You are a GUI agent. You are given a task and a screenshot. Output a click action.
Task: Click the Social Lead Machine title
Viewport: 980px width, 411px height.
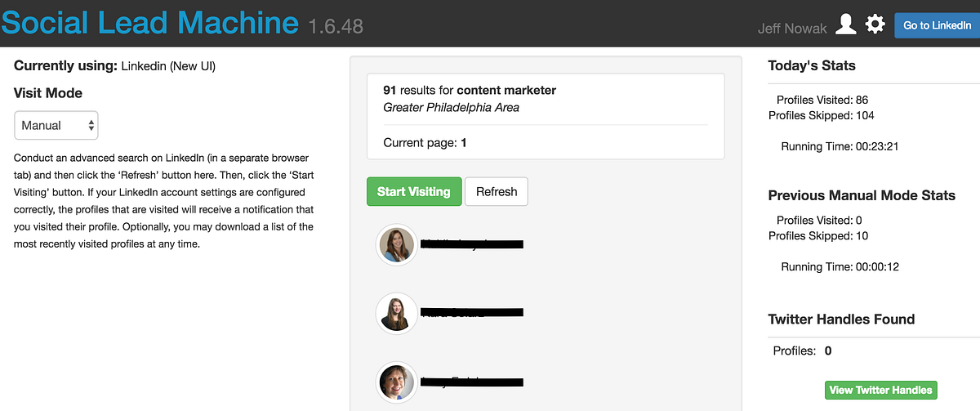(150, 24)
